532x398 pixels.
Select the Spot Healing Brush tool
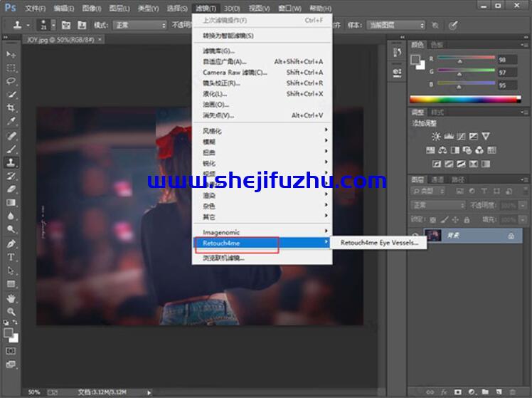(x=11, y=136)
